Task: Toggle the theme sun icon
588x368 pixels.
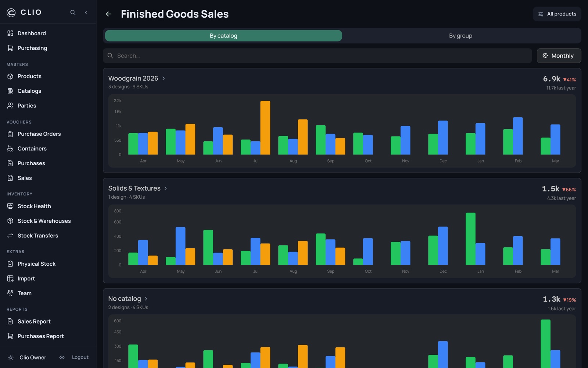Action: [x=11, y=358]
